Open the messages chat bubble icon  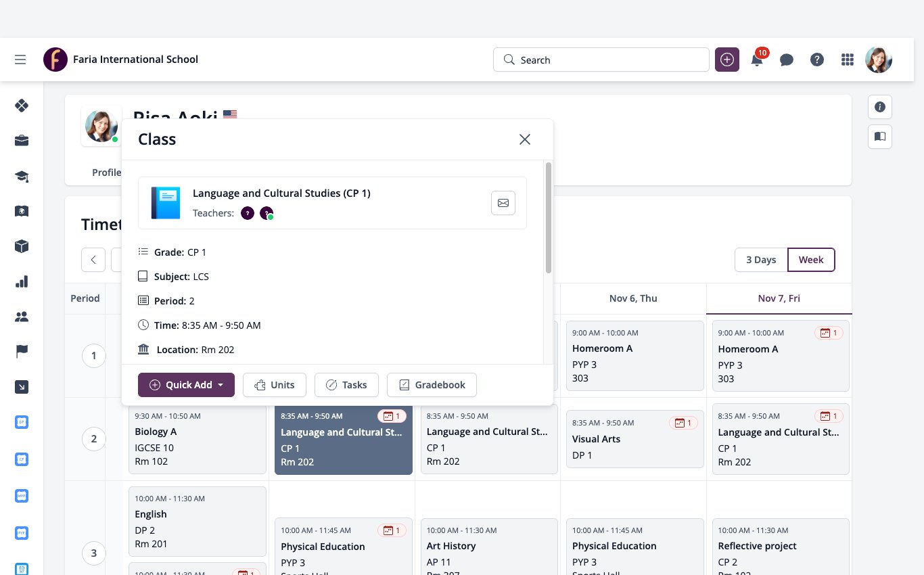click(x=787, y=60)
